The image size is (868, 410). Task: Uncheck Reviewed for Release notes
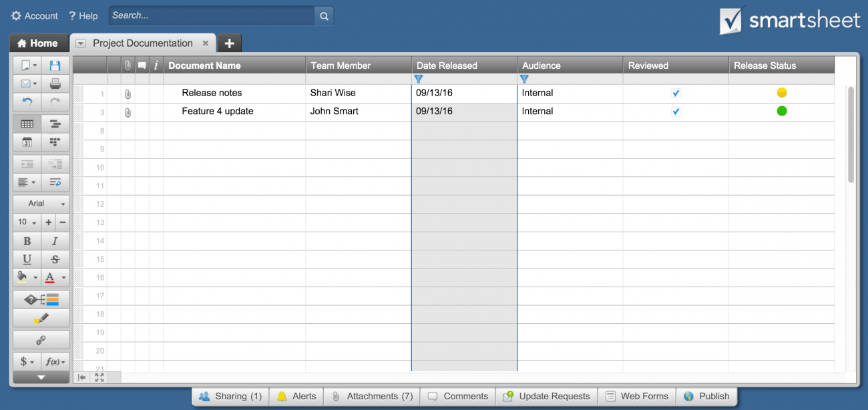point(676,93)
